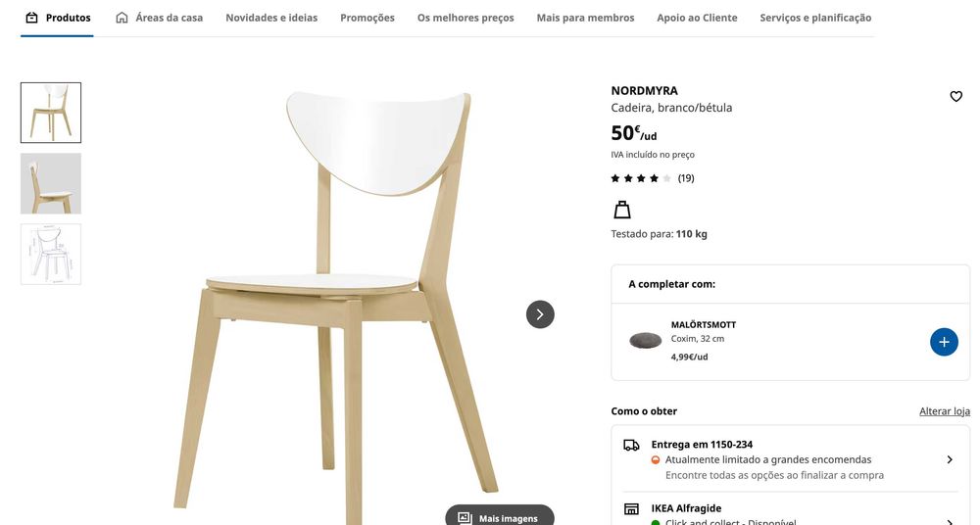Click the Alterar loja link
The width and height of the screenshot is (980, 525).
[945, 411]
